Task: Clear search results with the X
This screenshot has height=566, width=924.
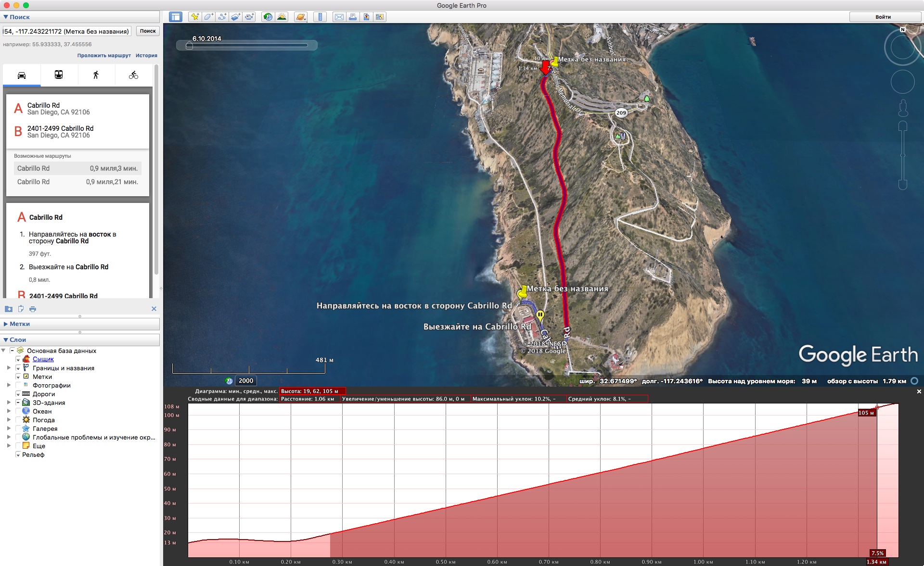Action: tap(154, 309)
